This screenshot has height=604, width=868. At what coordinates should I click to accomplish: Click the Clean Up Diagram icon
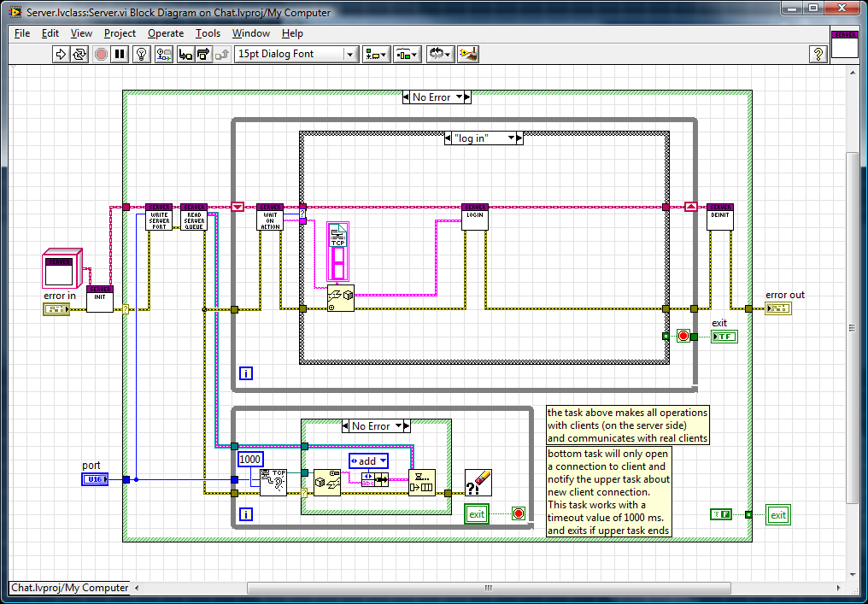466,54
